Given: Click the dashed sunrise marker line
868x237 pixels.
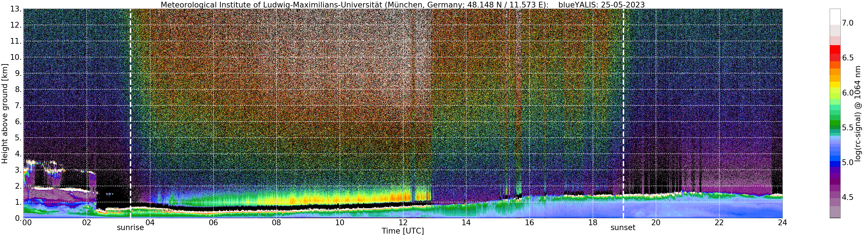Looking at the screenshot, I should 130,113.
